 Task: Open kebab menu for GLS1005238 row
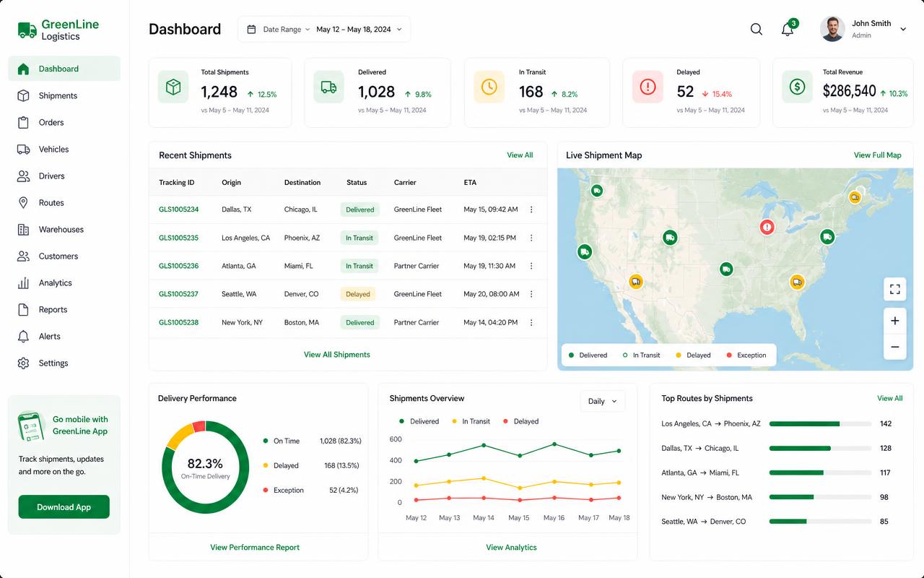[x=531, y=322]
